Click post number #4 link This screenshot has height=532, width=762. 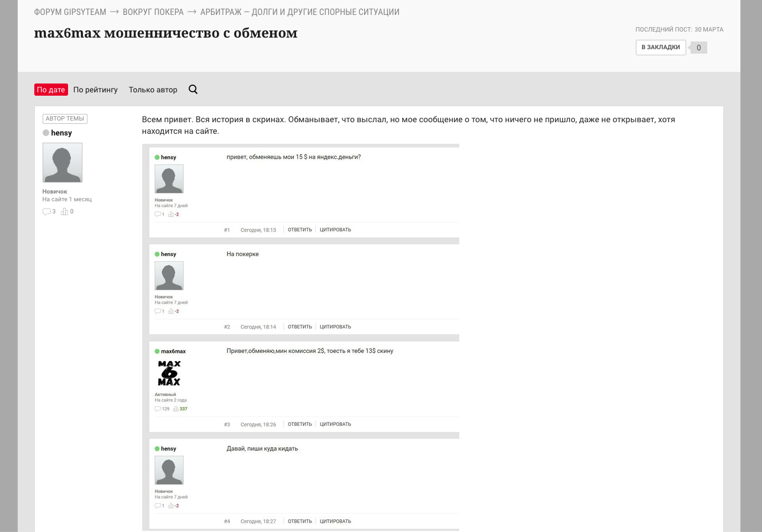coord(227,521)
